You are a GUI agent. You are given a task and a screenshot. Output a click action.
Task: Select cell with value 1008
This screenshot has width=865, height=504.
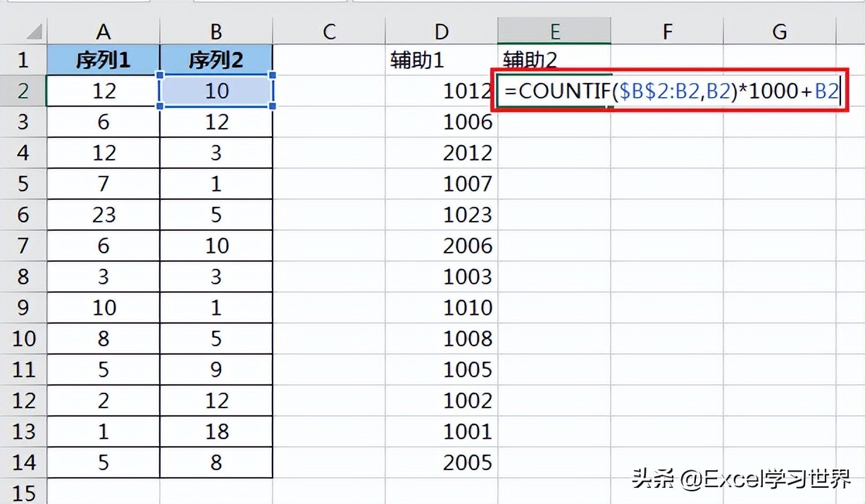point(442,339)
